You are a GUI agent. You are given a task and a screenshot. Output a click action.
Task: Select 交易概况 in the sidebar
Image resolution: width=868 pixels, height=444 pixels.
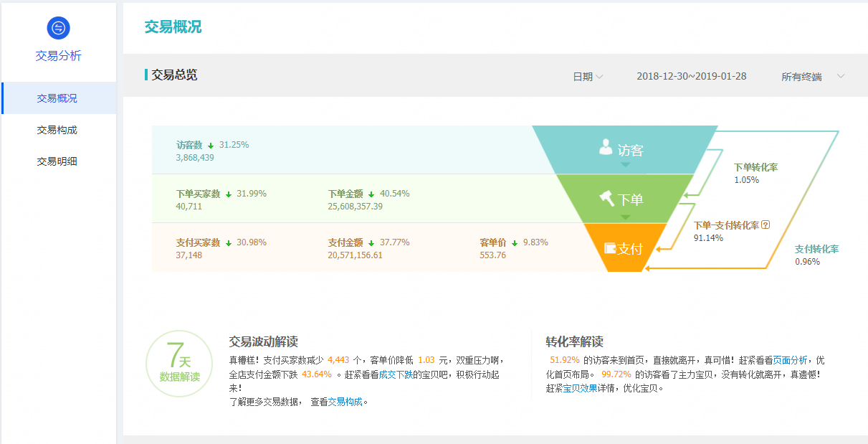(x=58, y=98)
